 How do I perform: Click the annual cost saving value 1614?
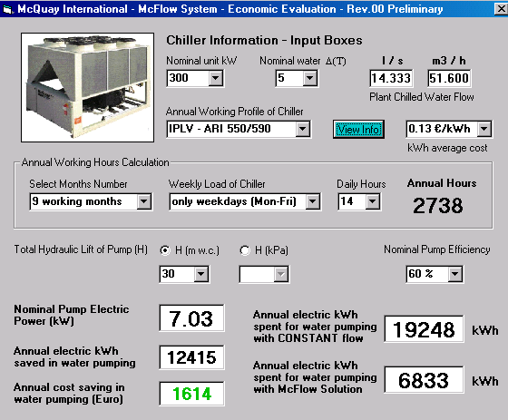click(191, 394)
